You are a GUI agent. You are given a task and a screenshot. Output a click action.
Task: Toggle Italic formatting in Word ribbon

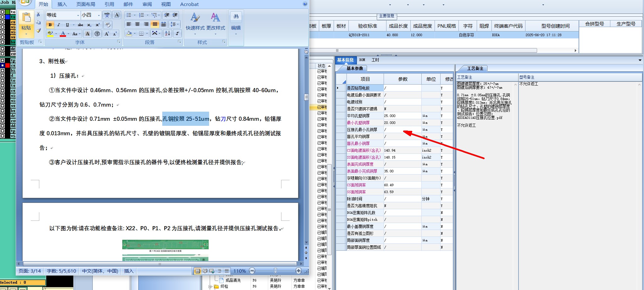[x=58, y=25]
